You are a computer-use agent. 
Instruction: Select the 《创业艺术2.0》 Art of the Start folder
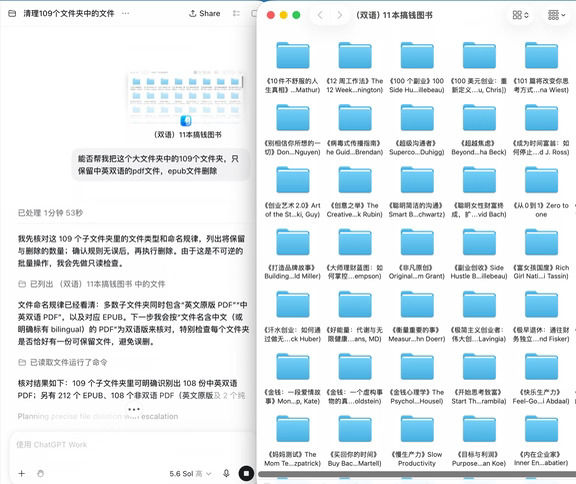(293, 180)
